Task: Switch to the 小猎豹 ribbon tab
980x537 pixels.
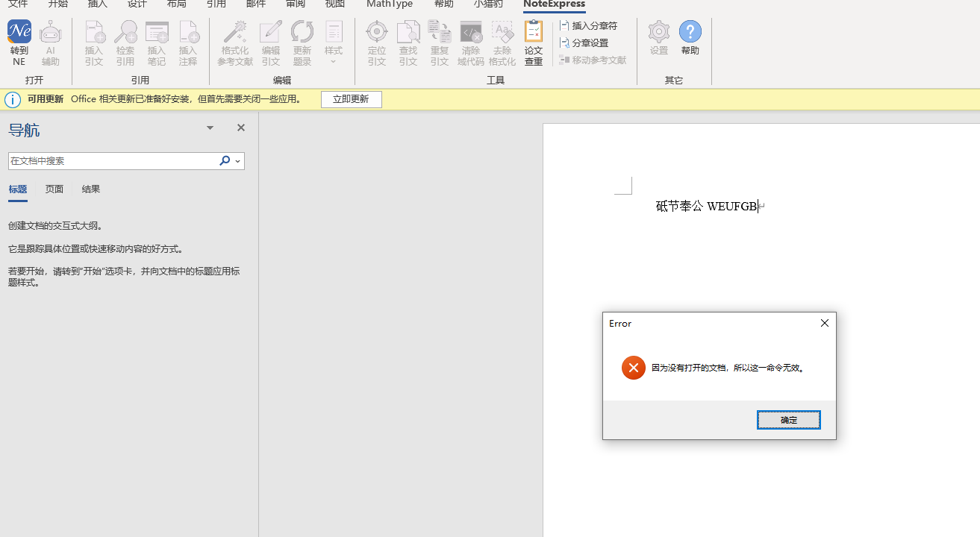Action: click(489, 4)
